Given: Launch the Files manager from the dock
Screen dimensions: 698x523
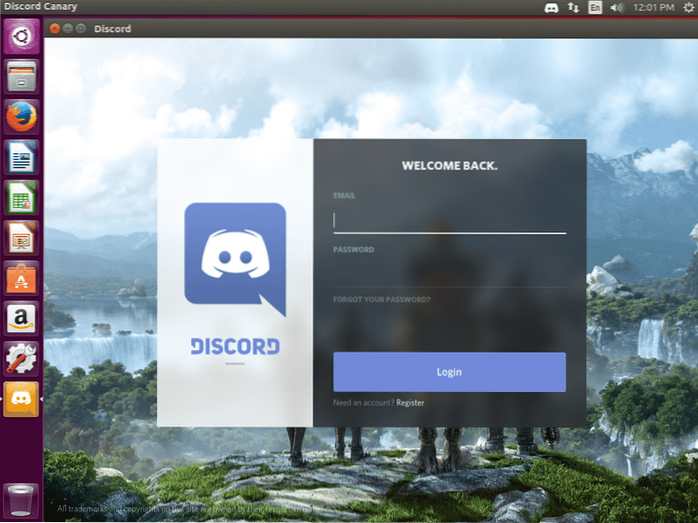Looking at the screenshot, I should point(21,77).
